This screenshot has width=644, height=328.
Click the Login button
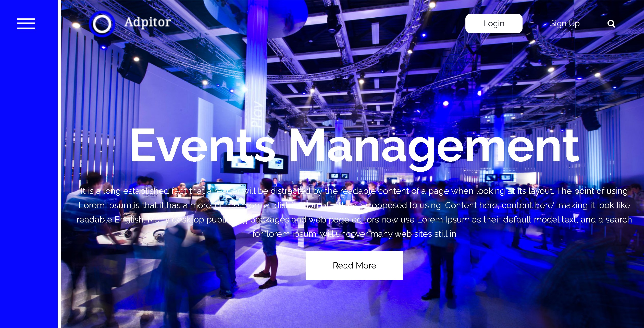[494, 24]
